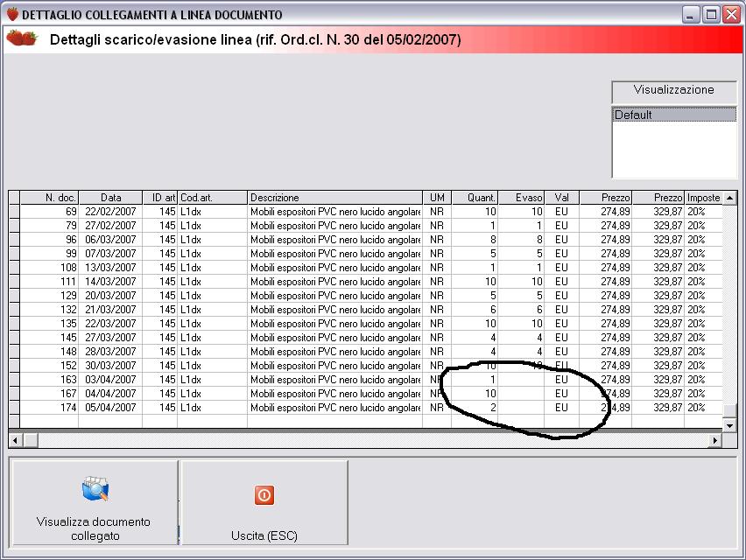
Task: Click date cell 21/03/2007
Action: [110, 310]
